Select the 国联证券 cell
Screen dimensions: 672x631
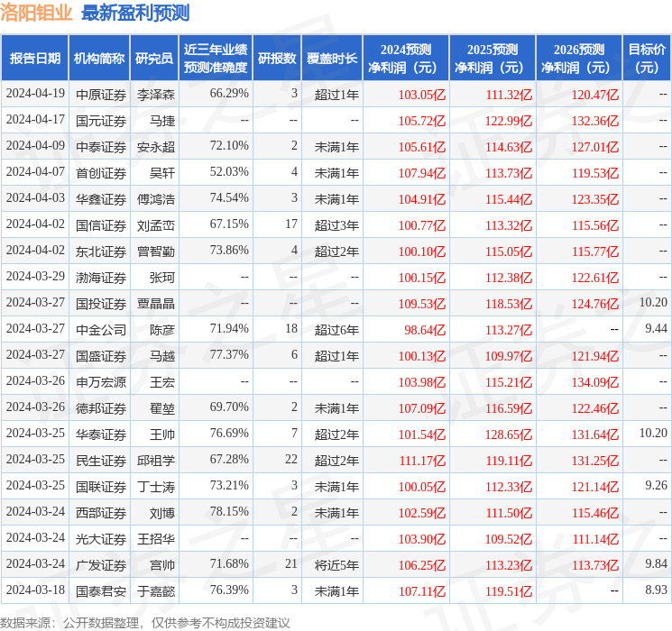coord(101,487)
